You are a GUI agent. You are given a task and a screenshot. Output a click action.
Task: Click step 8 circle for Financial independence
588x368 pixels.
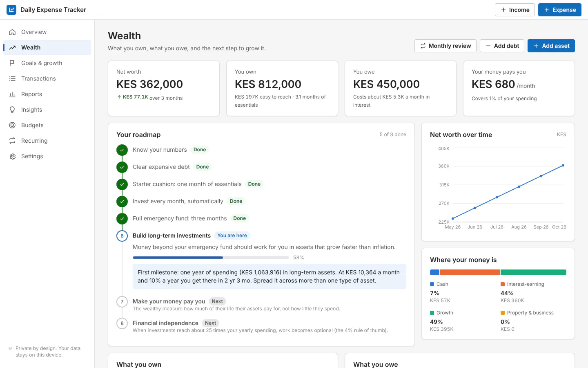coord(122,323)
